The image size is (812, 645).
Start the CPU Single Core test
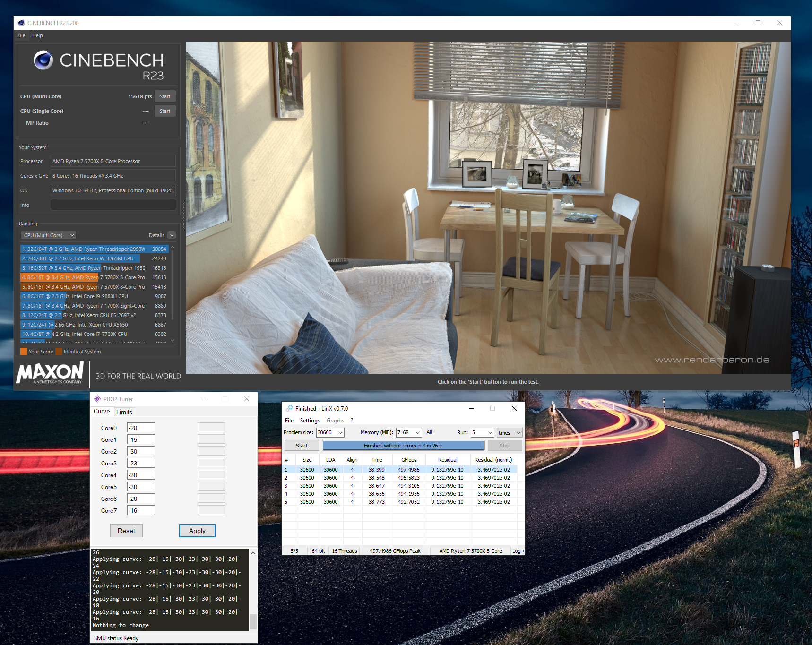tap(165, 111)
